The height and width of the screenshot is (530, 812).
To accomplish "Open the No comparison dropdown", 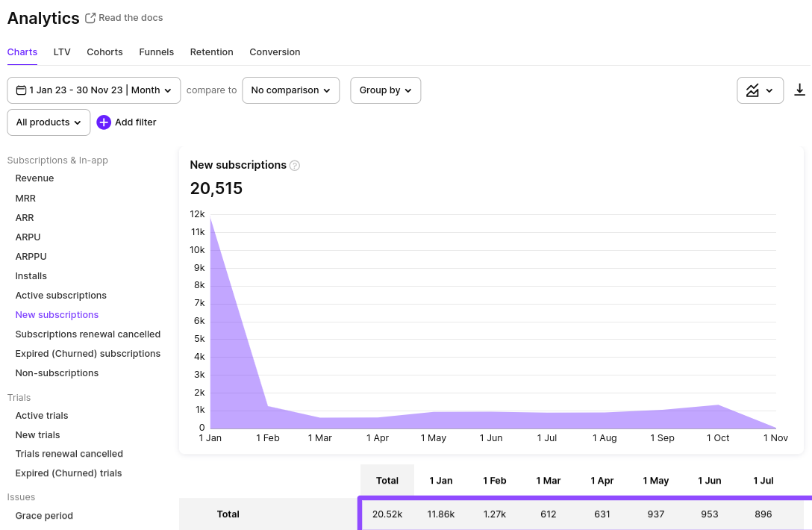I will coord(290,90).
